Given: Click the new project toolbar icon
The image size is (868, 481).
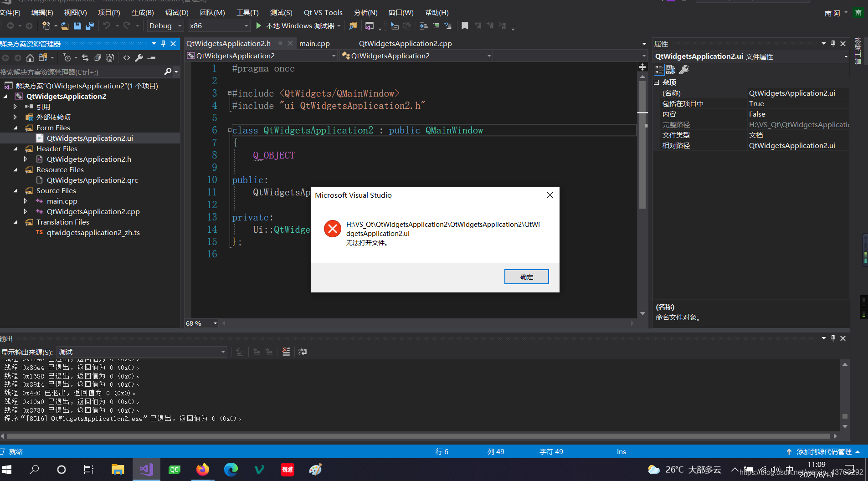Looking at the screenshot, I should click(x=46, y=26).
